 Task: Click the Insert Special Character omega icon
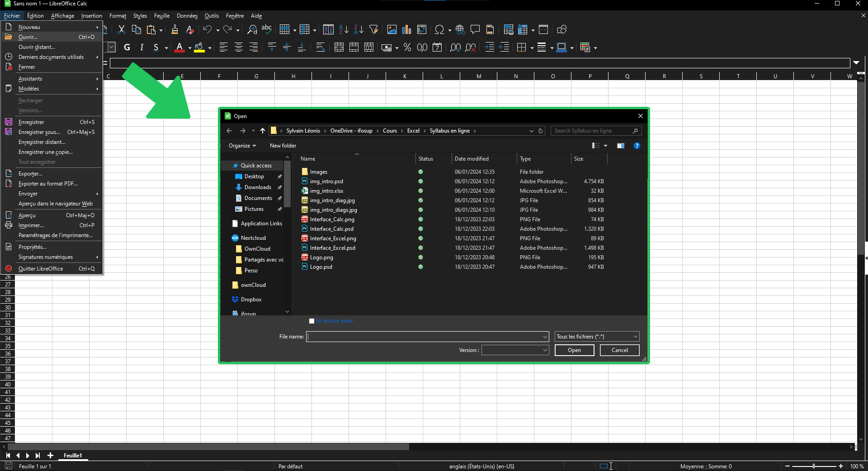pyautogui.click(x=439, y=30)
